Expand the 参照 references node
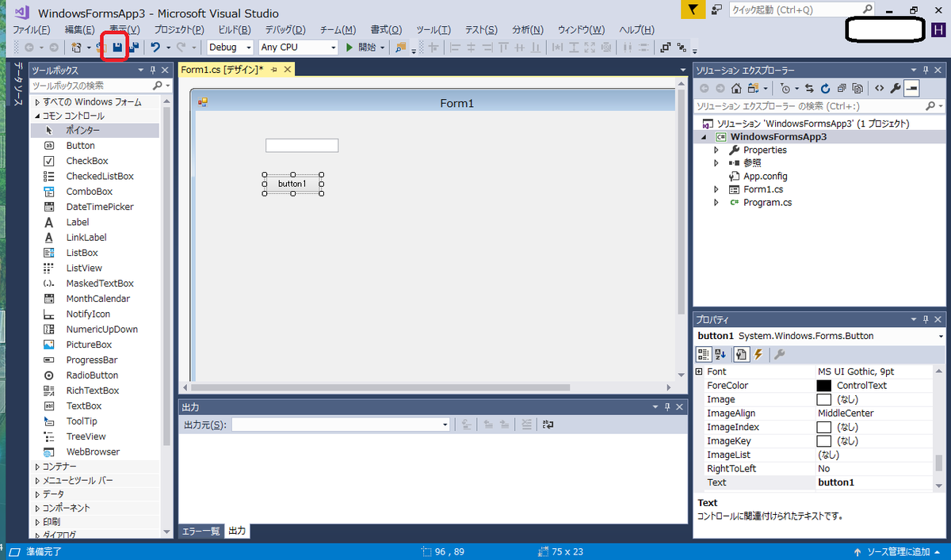Screen dimensions: 951x560 pyautogui.click(x=716, y=163)
